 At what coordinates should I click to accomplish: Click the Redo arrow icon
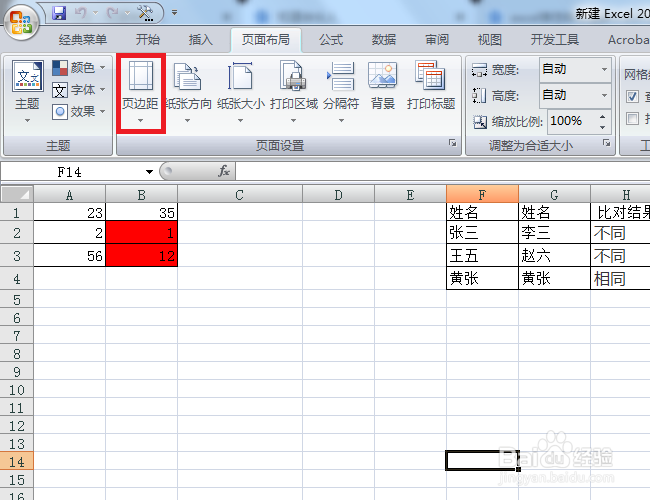point(113,13)
